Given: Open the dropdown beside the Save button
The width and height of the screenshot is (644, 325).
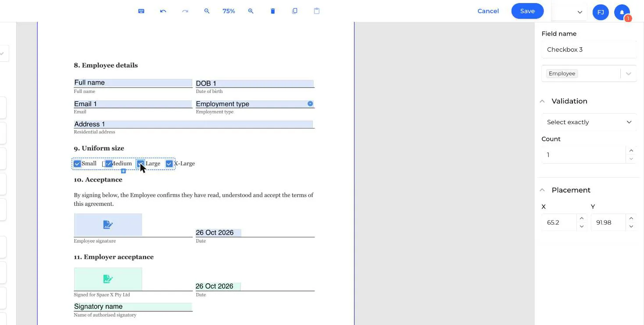Looking at the screenshot, I should click(x=580, y=12).
